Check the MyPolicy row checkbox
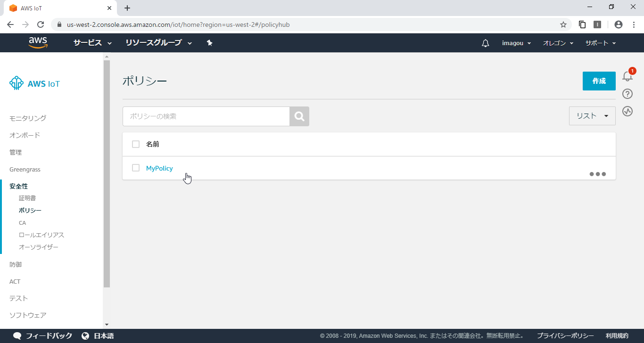 tap(136, 168)
